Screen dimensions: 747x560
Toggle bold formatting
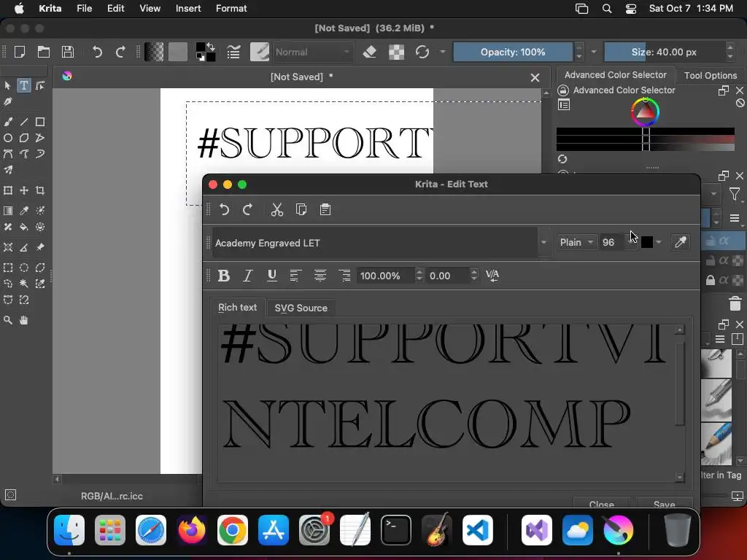[x=223, y=275]
